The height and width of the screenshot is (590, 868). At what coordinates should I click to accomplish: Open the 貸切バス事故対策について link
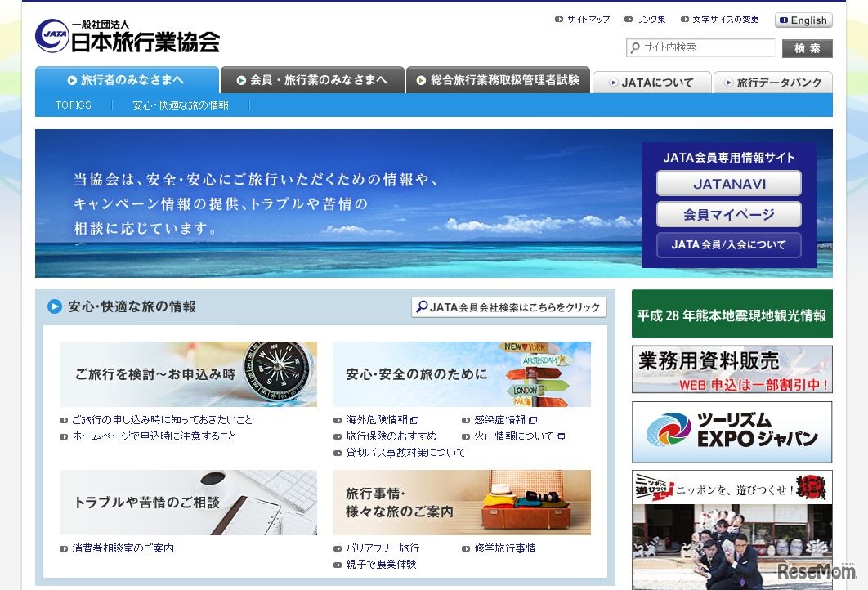pos(405,453)
